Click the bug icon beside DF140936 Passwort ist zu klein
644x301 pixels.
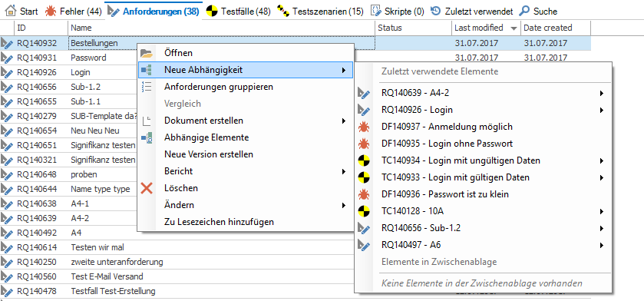(x=364, y=194)
